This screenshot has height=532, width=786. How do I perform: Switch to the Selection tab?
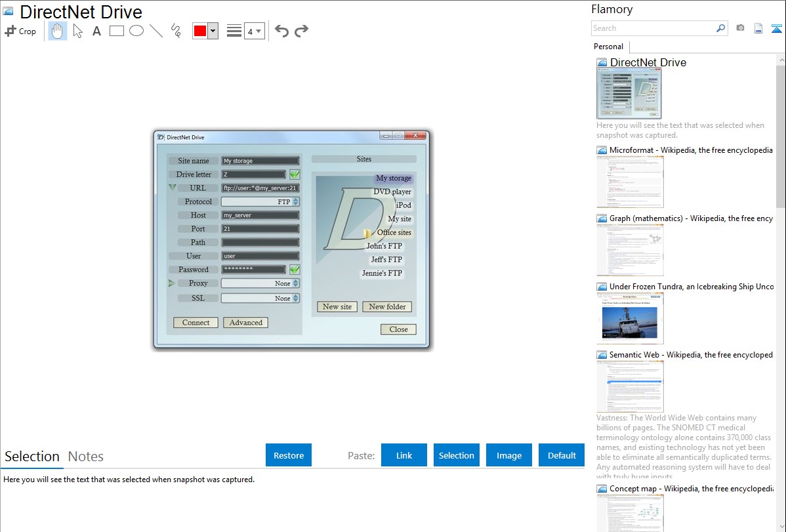[x=32, y=457]
